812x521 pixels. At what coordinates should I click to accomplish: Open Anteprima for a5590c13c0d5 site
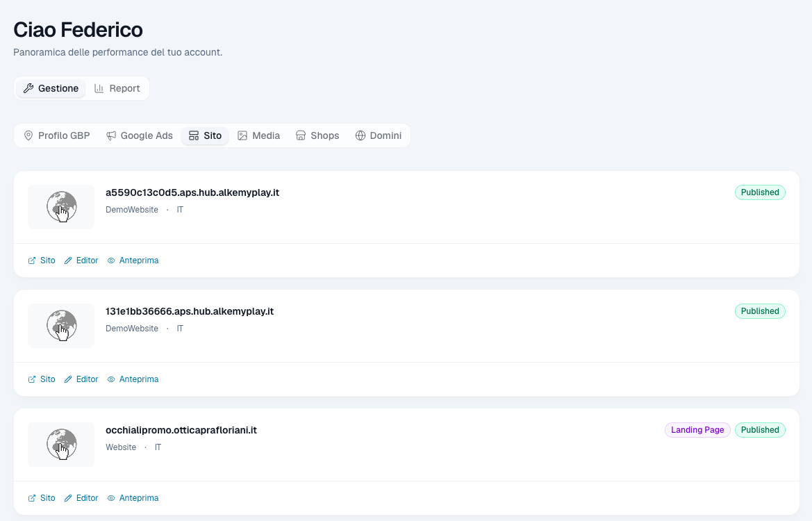pos(133,260)
